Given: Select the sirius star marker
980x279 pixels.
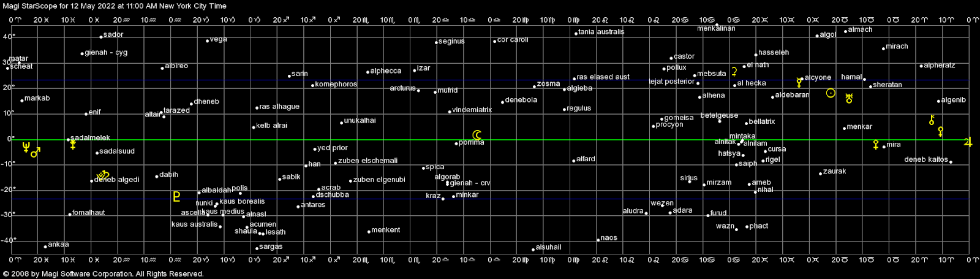Looking at the screenshot, I should click(689, 182).
